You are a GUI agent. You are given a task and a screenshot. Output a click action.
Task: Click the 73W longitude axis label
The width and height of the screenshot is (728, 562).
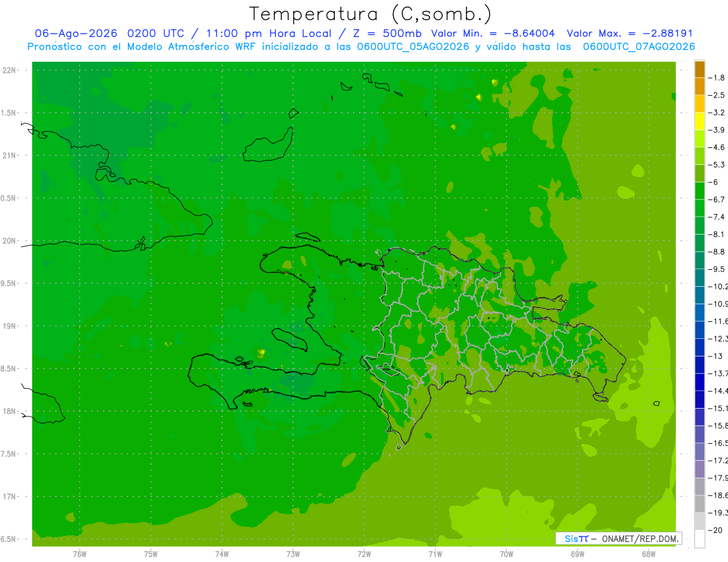click(x=293, y=554)
